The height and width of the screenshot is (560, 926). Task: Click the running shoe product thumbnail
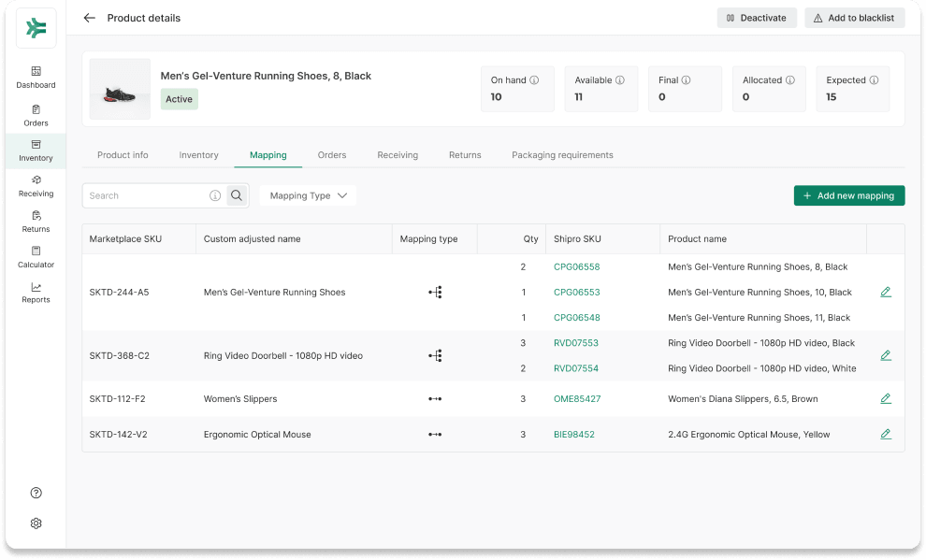click(x=120, y=90)
